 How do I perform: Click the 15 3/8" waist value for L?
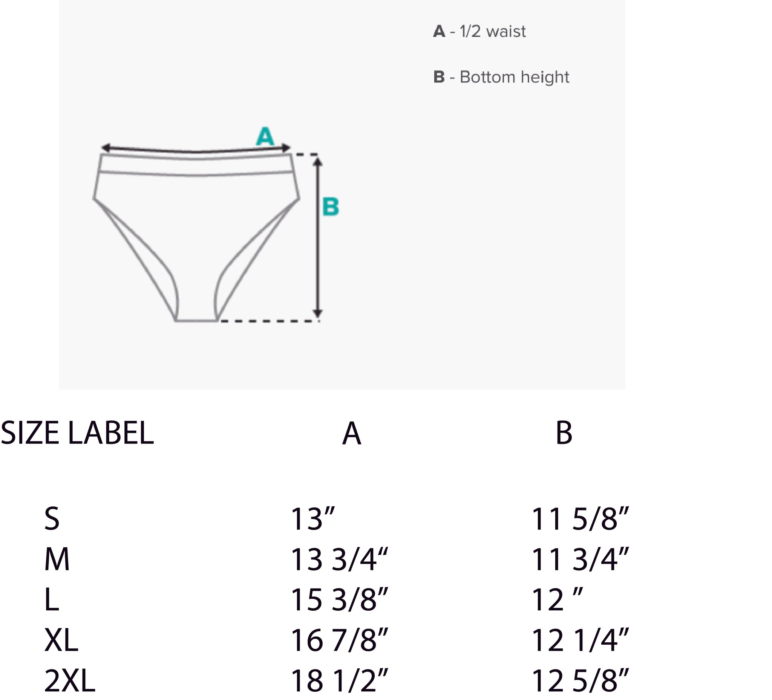click(x=340, y=600)
